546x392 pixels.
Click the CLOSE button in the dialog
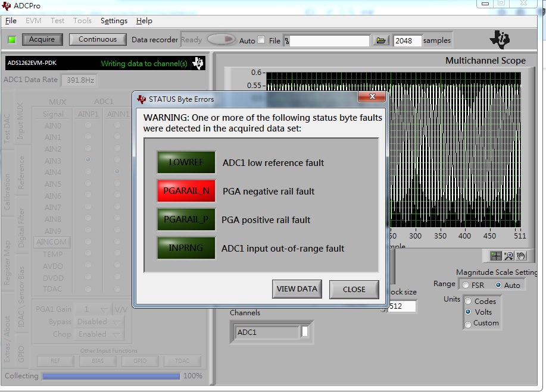[x=354, y=290]
